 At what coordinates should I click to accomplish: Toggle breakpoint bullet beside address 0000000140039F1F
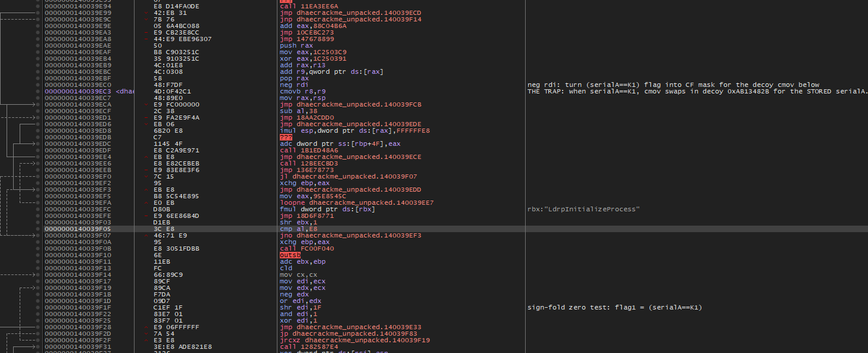39,307
